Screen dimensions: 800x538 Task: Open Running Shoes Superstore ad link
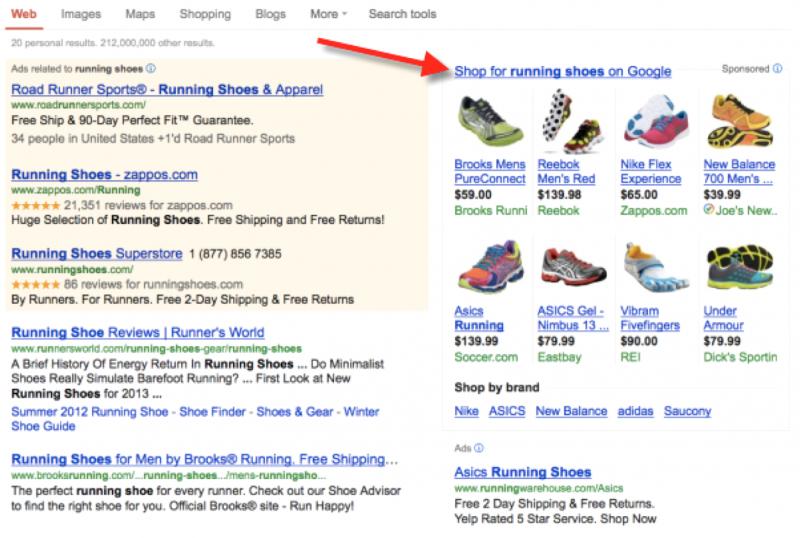coord(96,254)
